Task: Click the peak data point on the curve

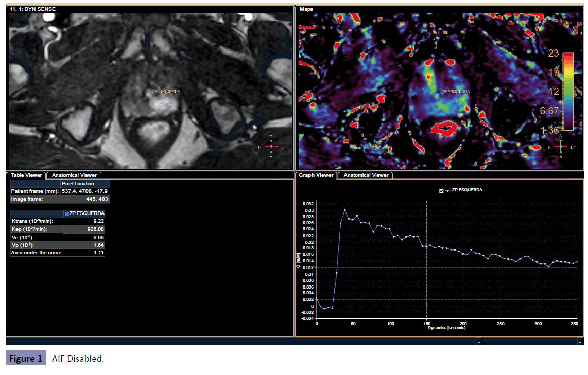Action: pyautogui.click(x=345, y=210)
